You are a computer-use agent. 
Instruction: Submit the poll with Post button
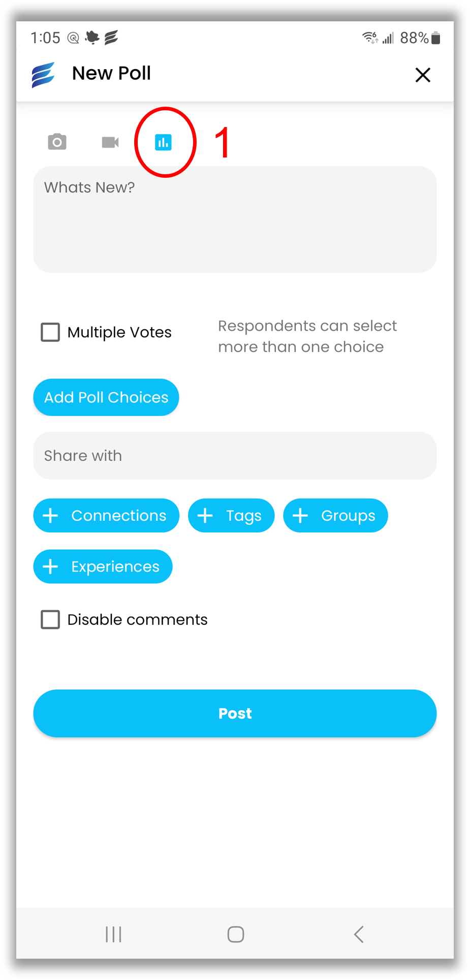click(235, 713)
